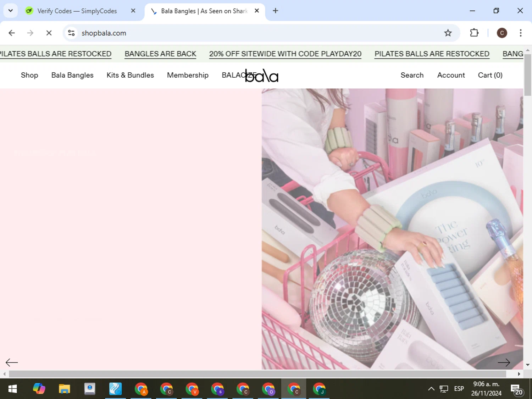This screenshot has width=532, height=399.
Task: Click scrollbar down arrow
Action: [x=528, y=365]
